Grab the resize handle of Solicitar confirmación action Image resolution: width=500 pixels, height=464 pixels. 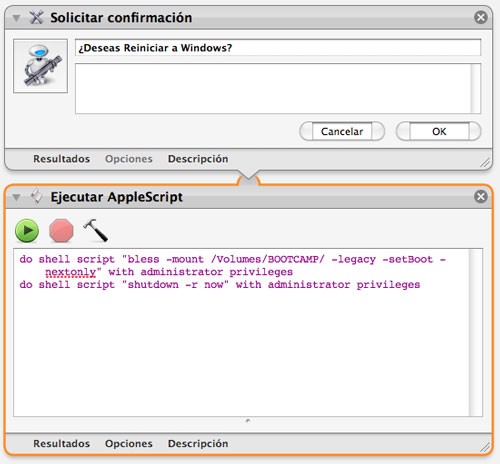click(x=485, y=162)
